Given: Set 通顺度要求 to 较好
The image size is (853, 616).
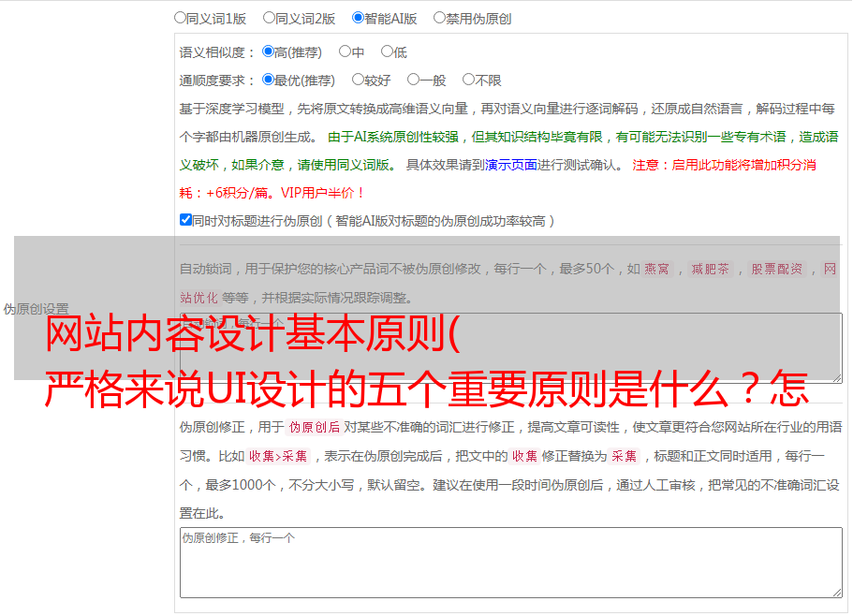Looking at the screenshot, I should pyautogui.click(x=359, y=81).
